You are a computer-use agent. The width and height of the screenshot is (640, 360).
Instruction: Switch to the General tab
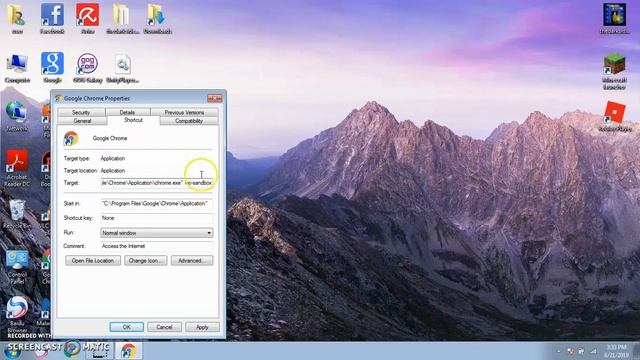(x=82, y=121)
